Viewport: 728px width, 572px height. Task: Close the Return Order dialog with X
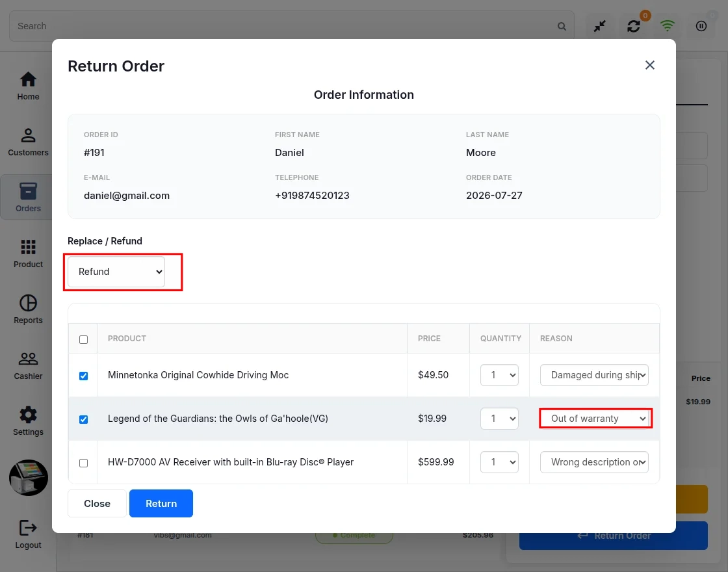pyautogui.click(x=649, y=65)
